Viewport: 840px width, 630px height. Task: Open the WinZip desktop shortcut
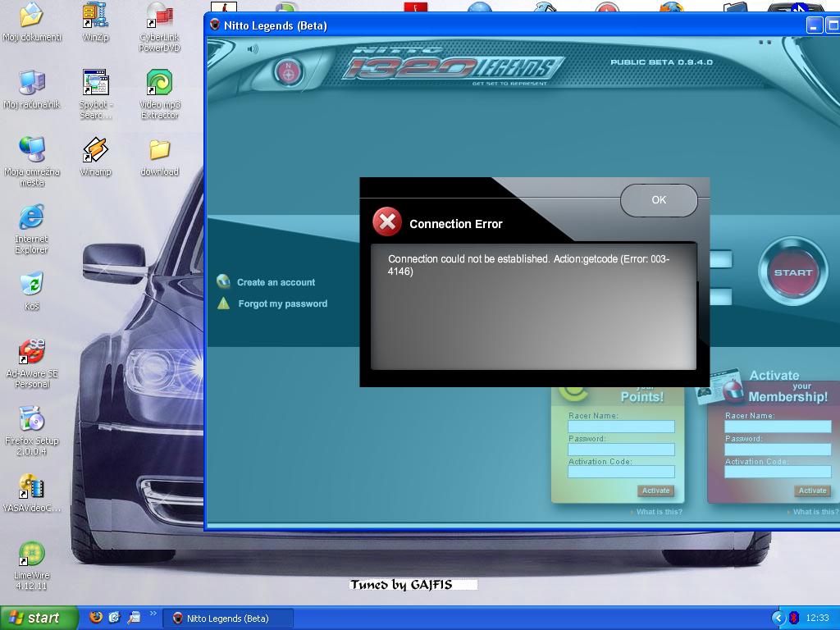[95, 21]
